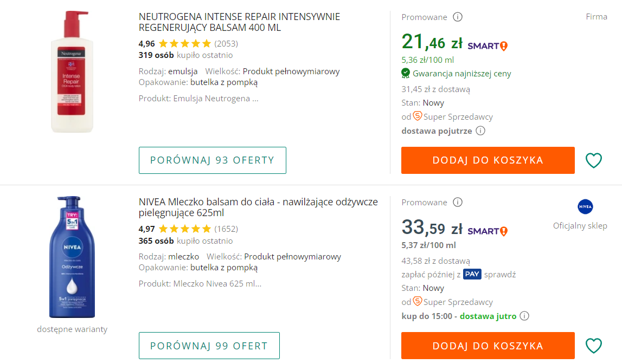This screenshot has width=622, height=364.
Task: Open the info icon beside NIVEA Promowane label
Action: pyautogui.click(x=458, y=202)
